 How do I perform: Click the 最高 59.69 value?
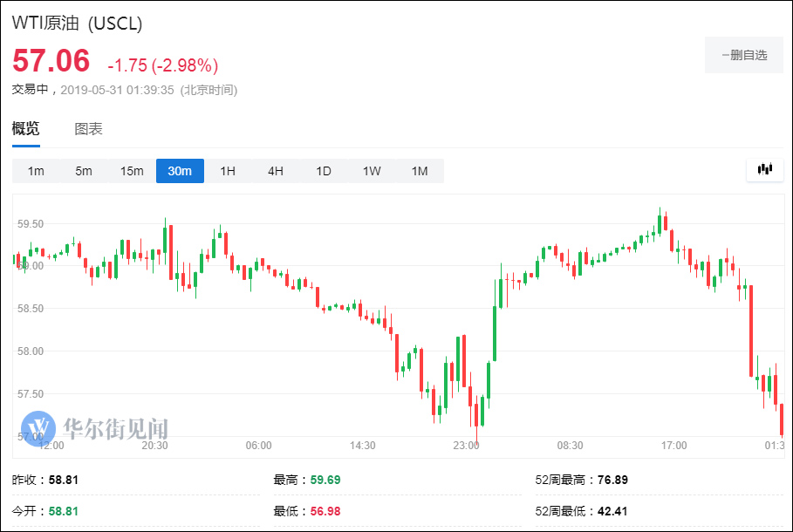click(x=318, y=480)
